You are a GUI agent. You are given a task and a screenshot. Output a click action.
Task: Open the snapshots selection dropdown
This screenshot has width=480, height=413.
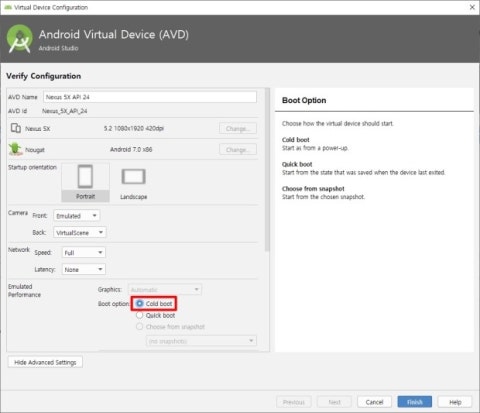pyautogui.click(x=201, y=341)
